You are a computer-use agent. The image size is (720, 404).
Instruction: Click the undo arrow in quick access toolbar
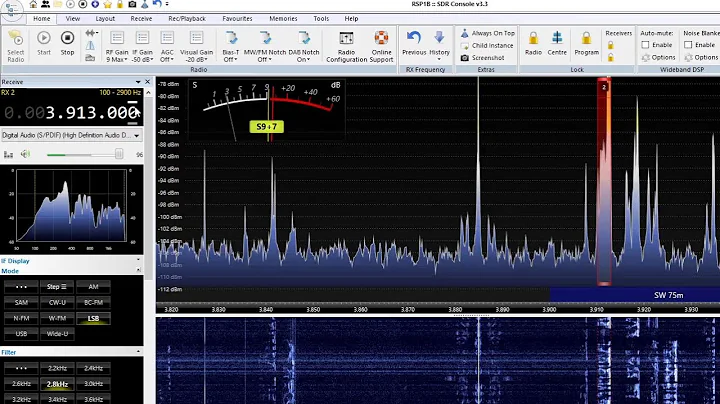[x=157, y=4]
